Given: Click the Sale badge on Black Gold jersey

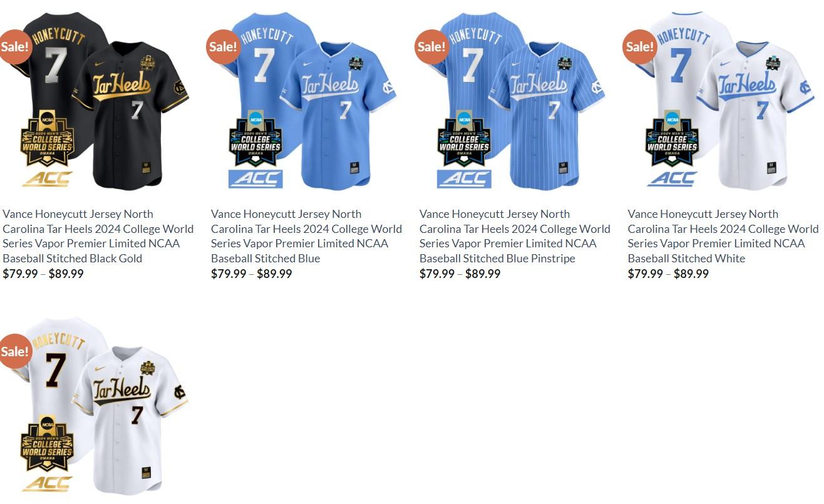Looking at the screenshot, I should 14,46.
